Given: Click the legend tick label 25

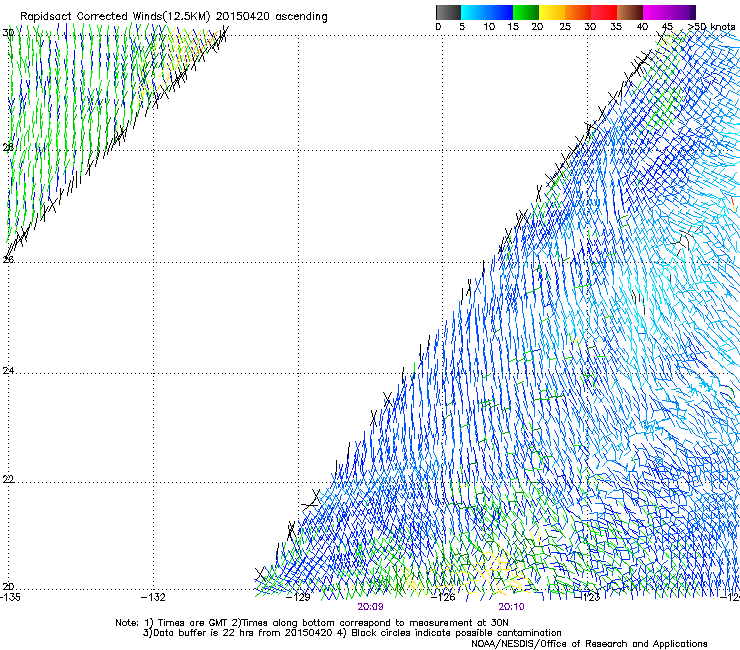Looking at the screenshot, I should click(x=565, y=27).
